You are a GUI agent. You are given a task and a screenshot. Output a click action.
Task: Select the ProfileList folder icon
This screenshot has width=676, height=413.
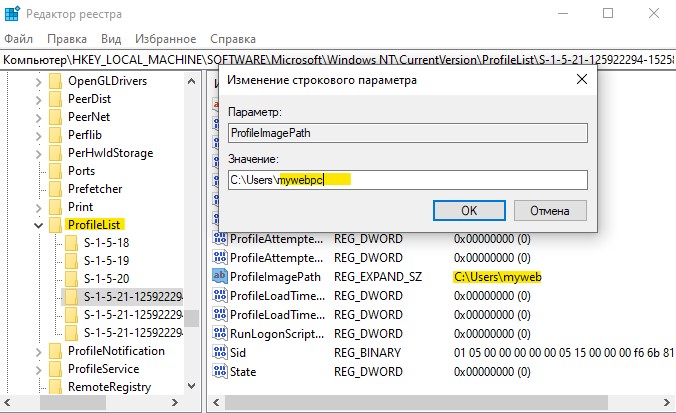[56, 225]
